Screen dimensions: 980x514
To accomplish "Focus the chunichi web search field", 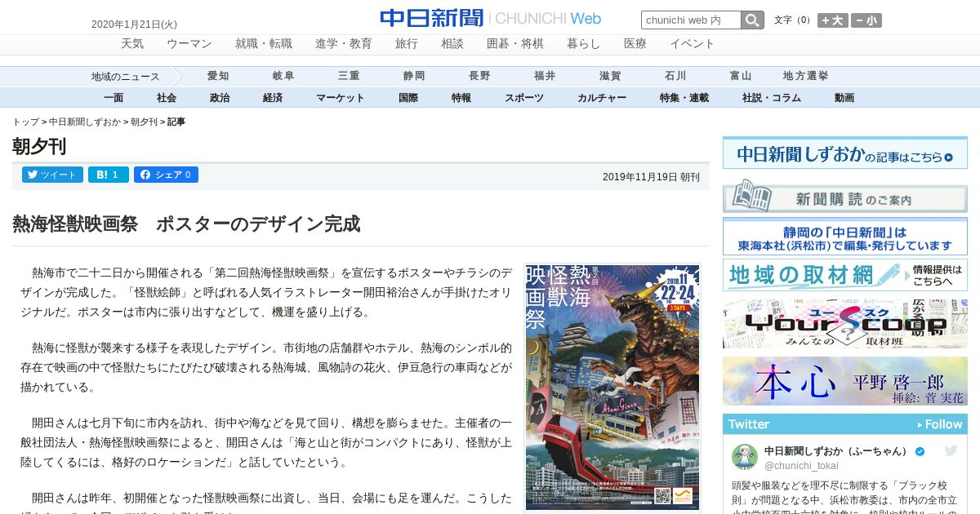I will tap(691, 20).
